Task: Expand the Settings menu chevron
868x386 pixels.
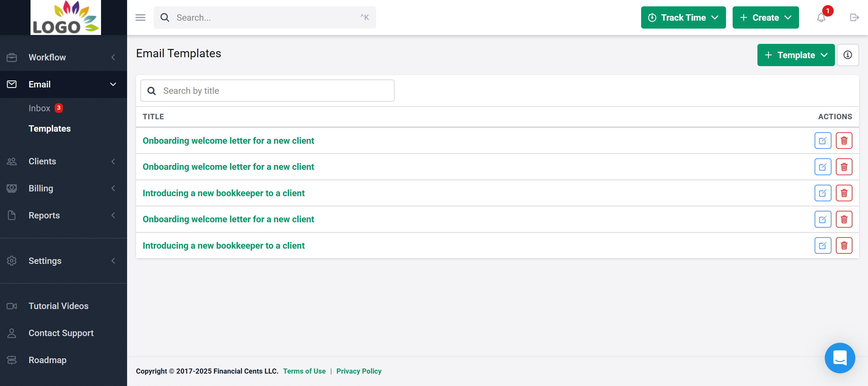Action: [113, 261]
